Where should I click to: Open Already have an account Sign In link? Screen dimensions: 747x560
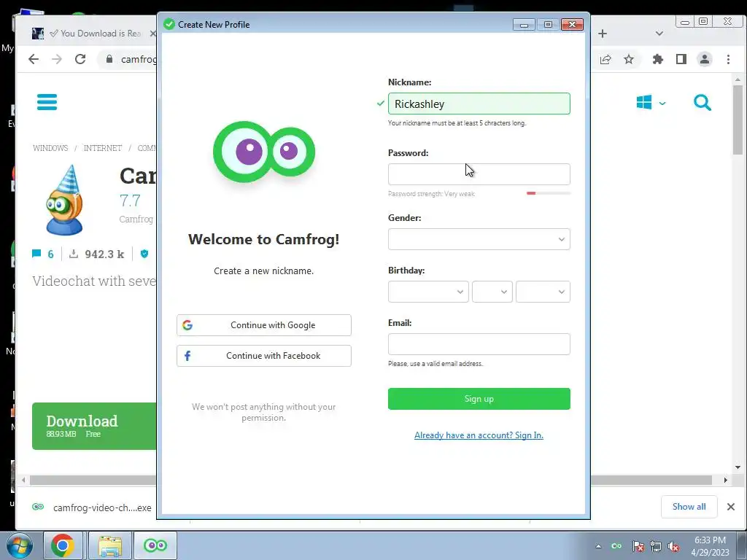479,435
